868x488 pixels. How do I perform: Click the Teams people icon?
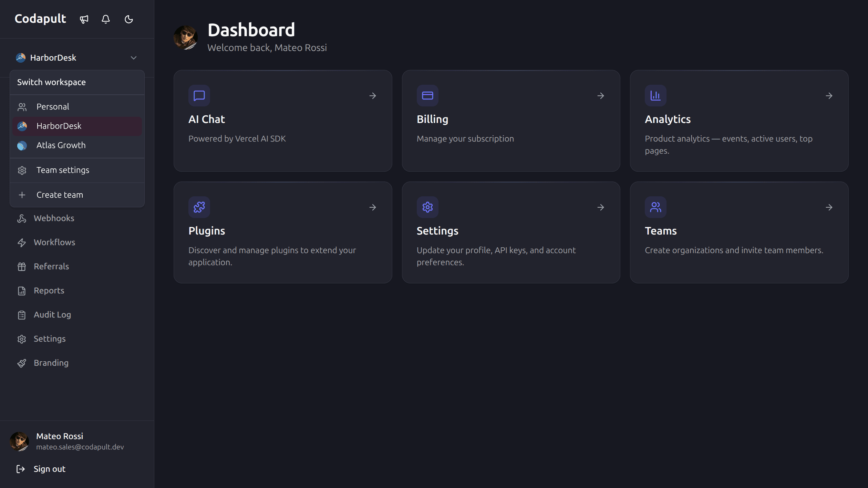point(655,207)
